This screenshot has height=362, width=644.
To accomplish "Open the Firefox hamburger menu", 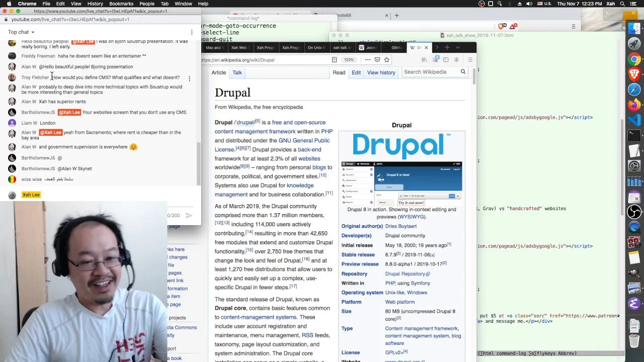I will tap(470, 60).
